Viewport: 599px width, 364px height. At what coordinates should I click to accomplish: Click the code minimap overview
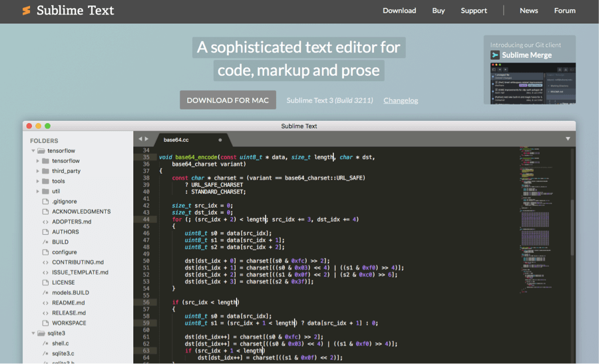click(536, 220)
